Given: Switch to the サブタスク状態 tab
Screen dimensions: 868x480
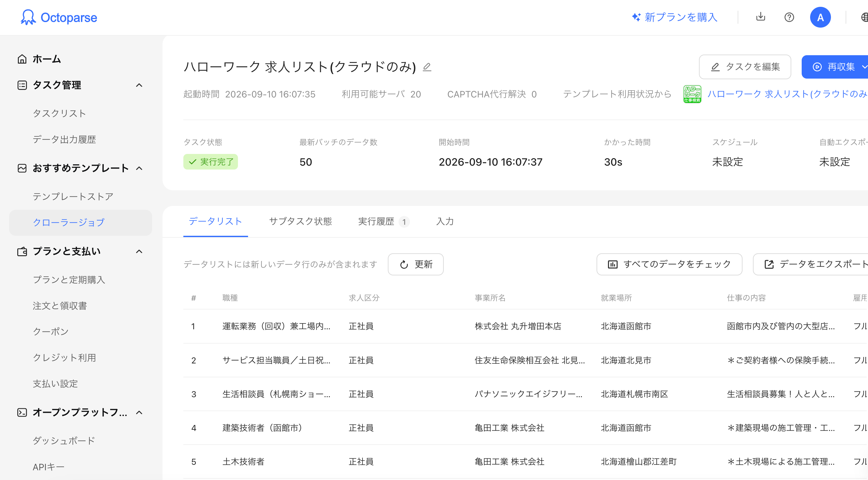Looking at the screenshot, I should pyautogui.click(x=300, y=221).
